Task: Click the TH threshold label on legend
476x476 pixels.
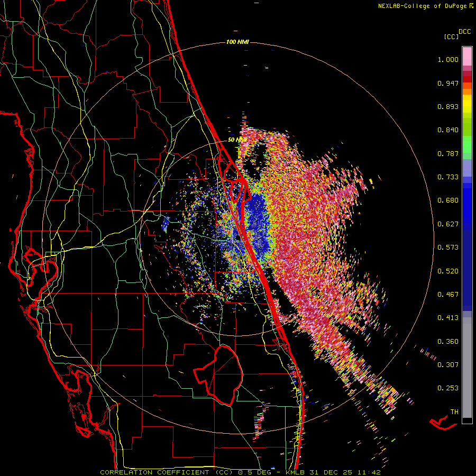Action: [454, 412]
